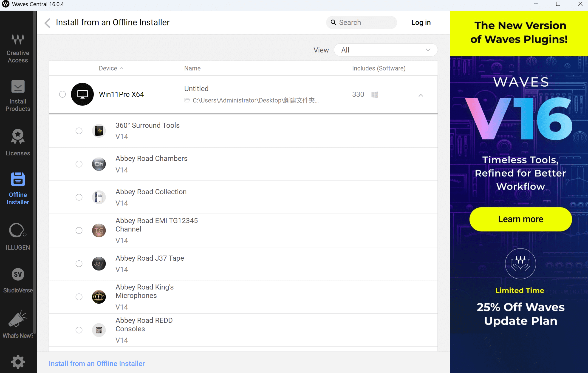This screenshot has height=373, width=588.
Task: Collapse the Untitled installer row with the chevron
Action: click(421, 95)
